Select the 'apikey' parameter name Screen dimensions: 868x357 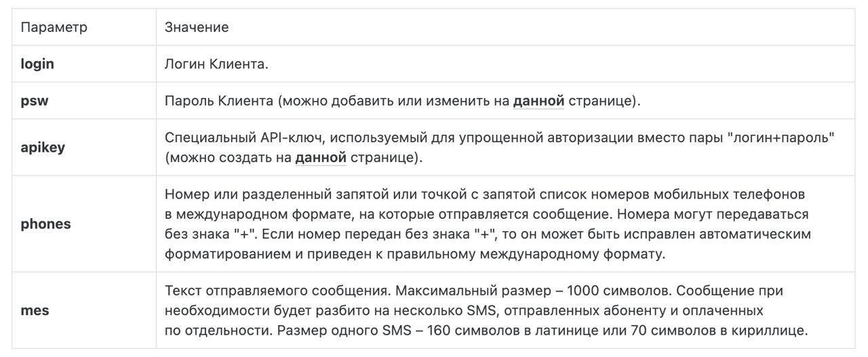point(43,148)
